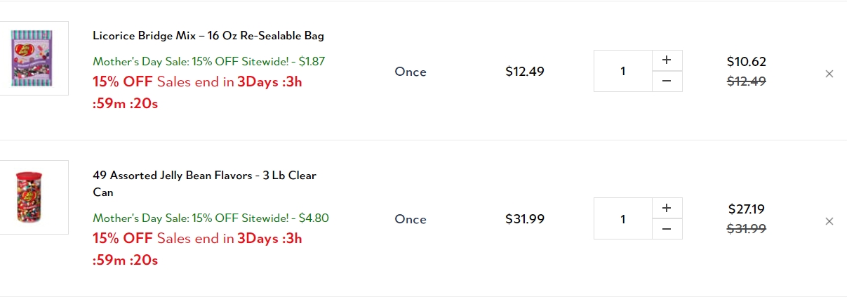
Task: Open Licorice Bridge Mix 16 Oz product page
Action: [x=208, y=36]
